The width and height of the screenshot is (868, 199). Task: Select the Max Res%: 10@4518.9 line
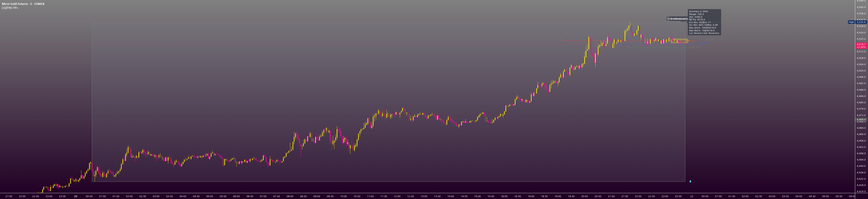coord(702,30)
